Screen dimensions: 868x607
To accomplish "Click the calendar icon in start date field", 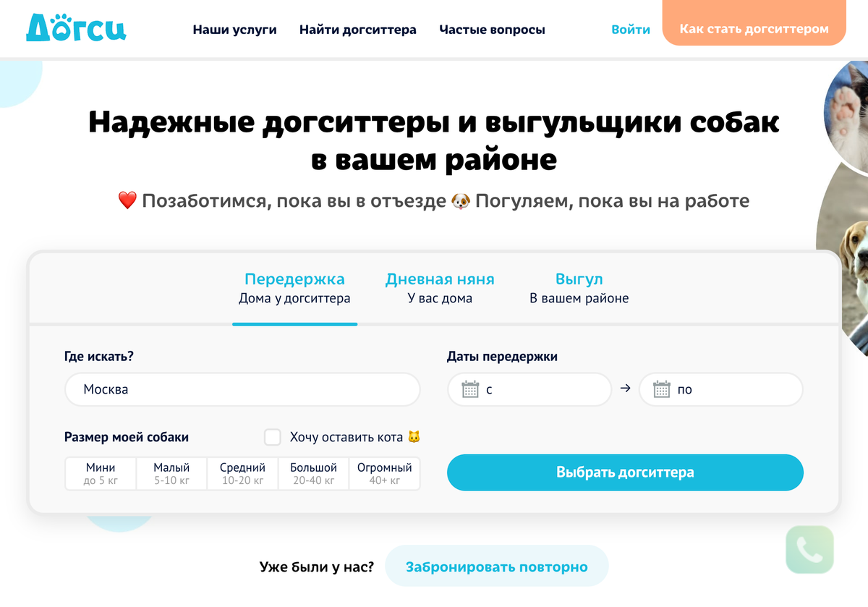I will pos(471,389).
